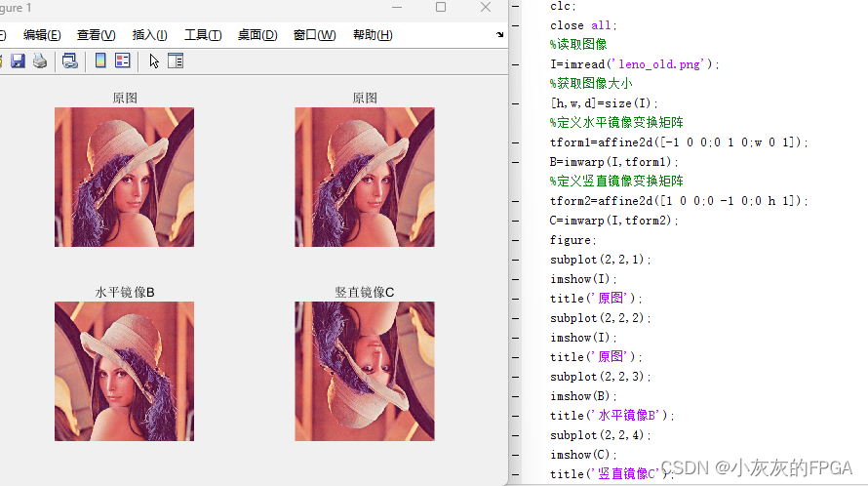Open the 查看(V) menu
868x486 pixels.
click(97, 35)
